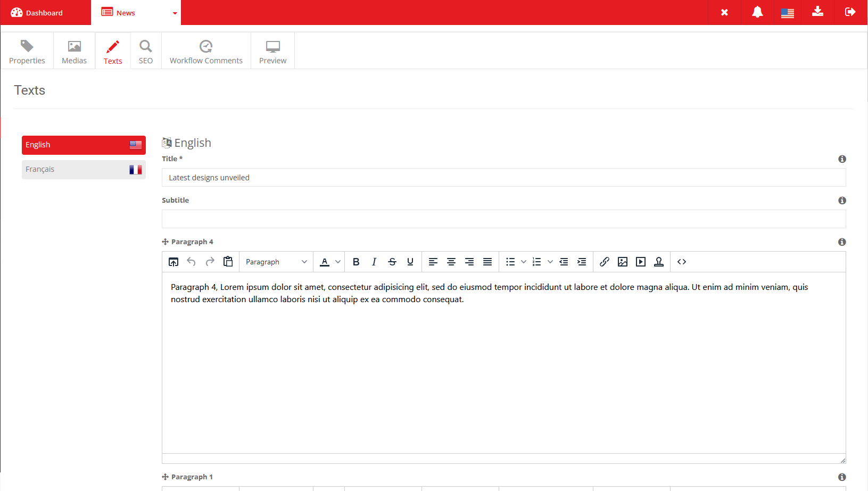868x491 pixels.
Task: Click into the Subtitle input field
Action: (503, 219)
